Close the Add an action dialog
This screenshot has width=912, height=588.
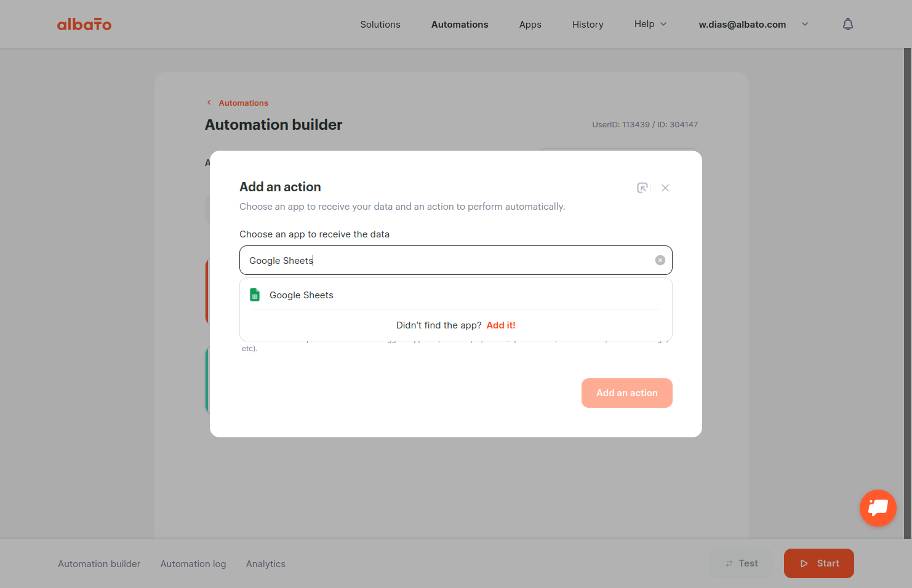(665, 188)
